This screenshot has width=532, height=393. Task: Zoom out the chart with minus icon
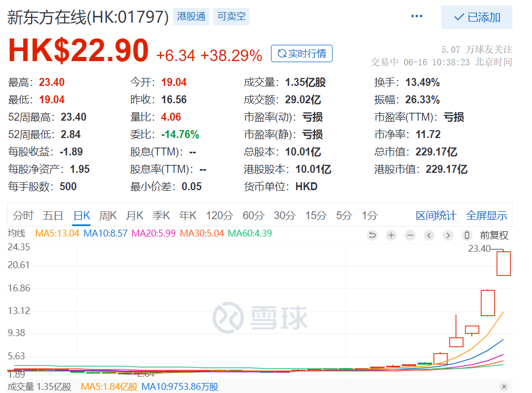tap(410, 235)
